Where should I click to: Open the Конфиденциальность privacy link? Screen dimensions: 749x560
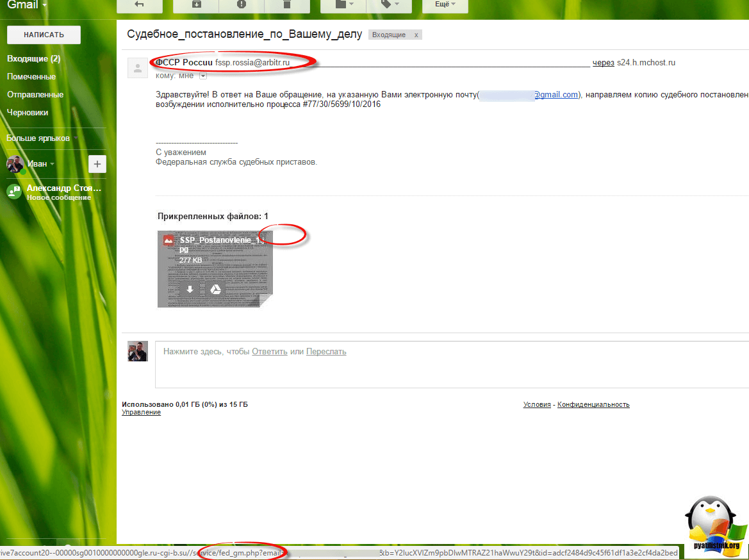pos(593,405)
